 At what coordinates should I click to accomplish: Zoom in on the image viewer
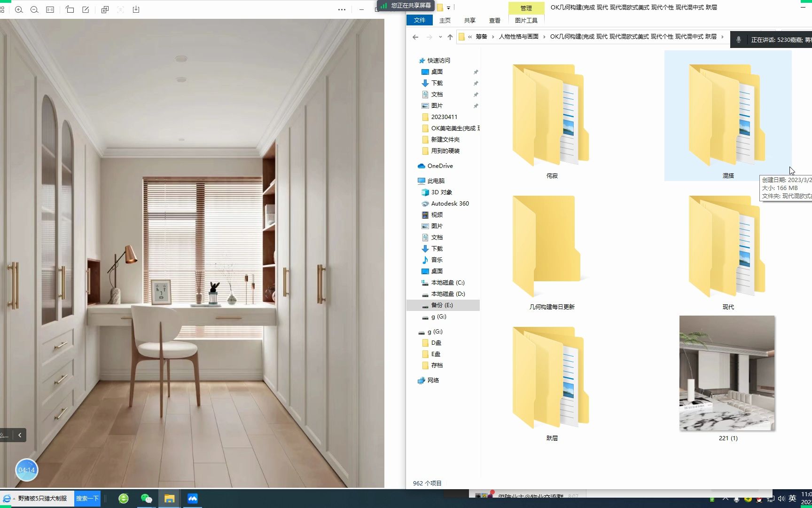(x=19, y=9)
